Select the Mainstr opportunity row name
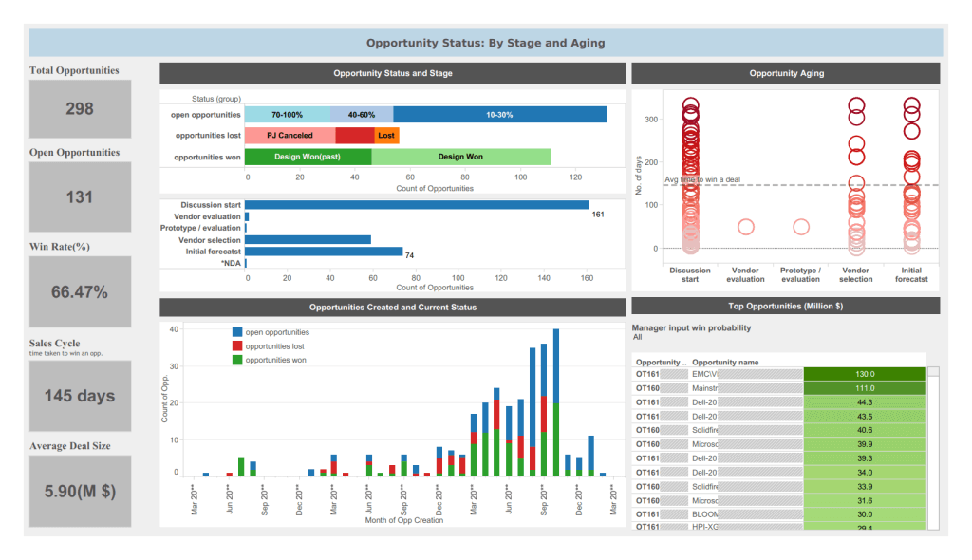The height and width of the screenshot is (560, 972). 705,388
